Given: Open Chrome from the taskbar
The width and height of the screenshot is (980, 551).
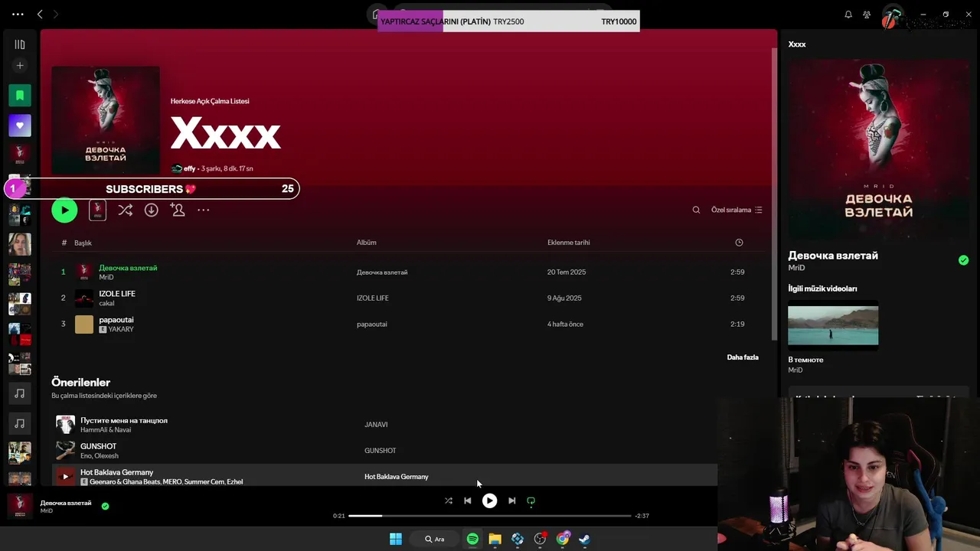Looking at the screenshot, I should tap(563, 539).
